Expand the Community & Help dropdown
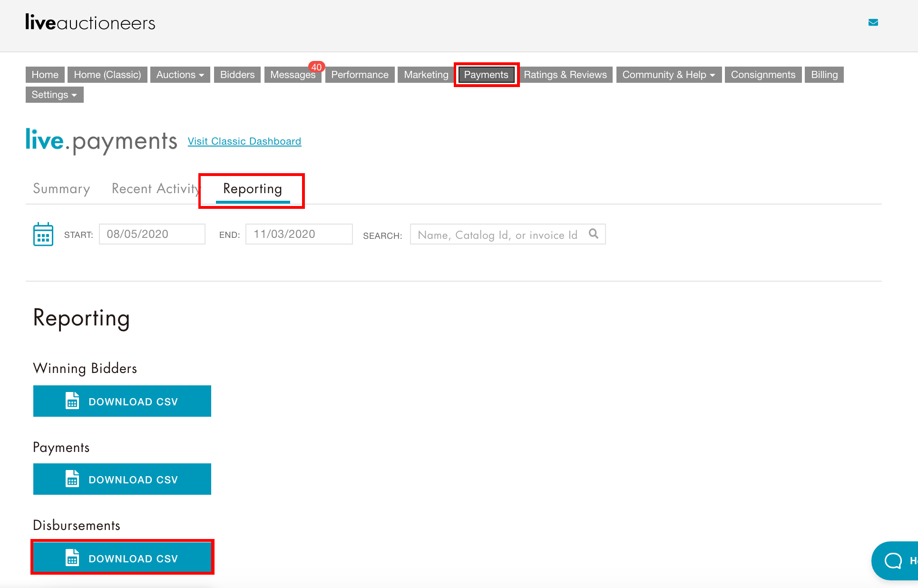Image resolution: width=918 pixels, height=588 pixels. coord(669,75)
